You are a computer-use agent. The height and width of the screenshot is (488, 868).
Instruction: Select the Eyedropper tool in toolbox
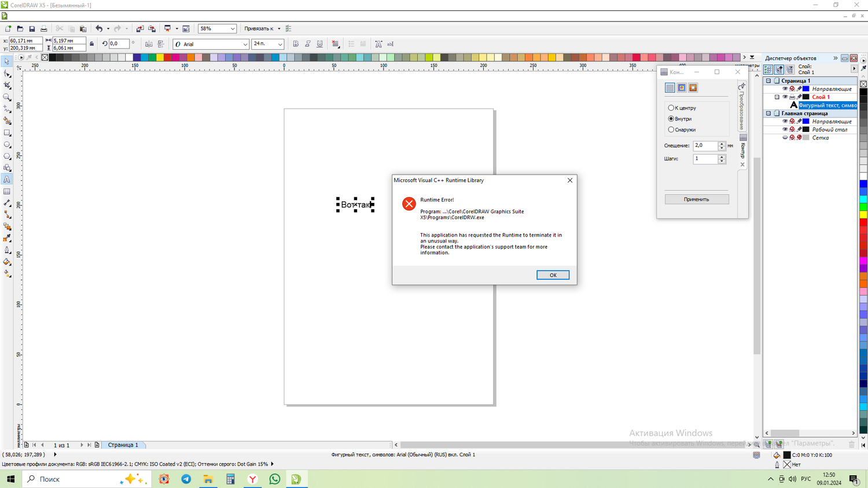tap(7, 238)
